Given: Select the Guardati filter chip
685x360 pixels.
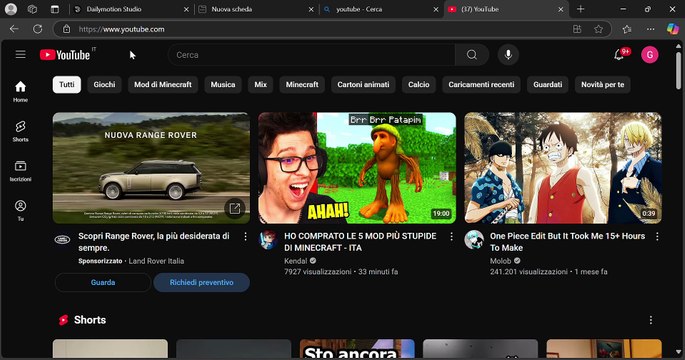Looking at the screenshot, I should [x=548, y=84].
